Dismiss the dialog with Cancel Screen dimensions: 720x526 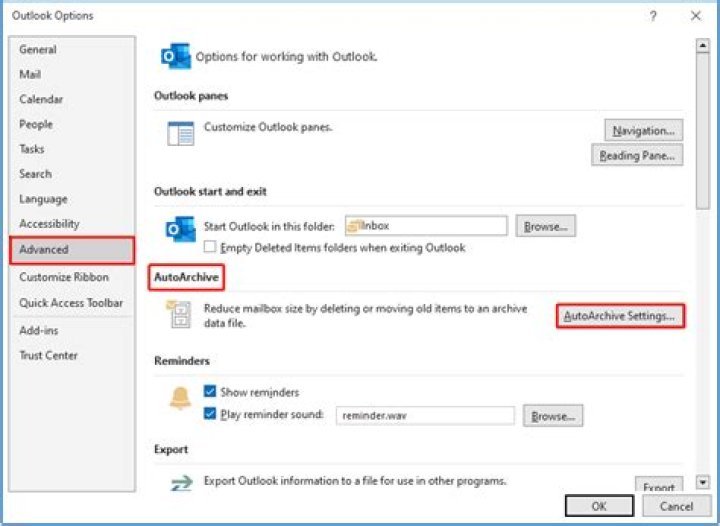pos(676,506)
